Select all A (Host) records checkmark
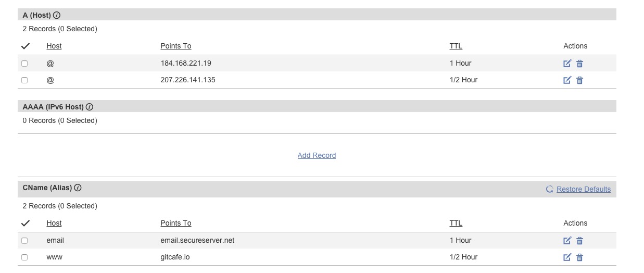The width and height of the screenshot is (644, 273). click(25, 46)
